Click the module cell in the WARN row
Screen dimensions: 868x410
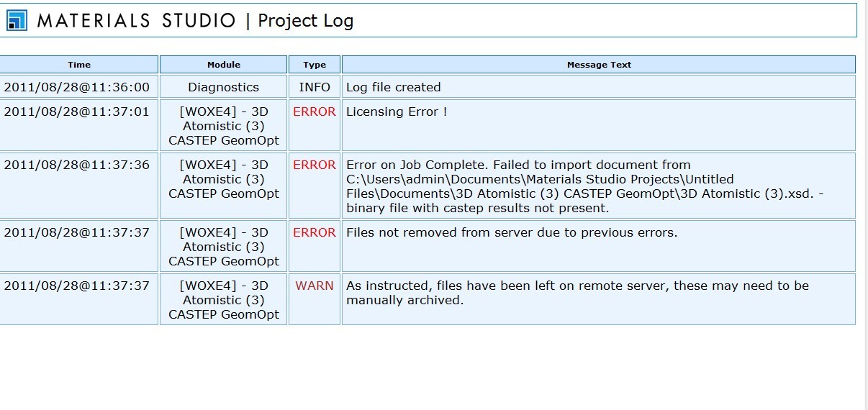point(224,300)
